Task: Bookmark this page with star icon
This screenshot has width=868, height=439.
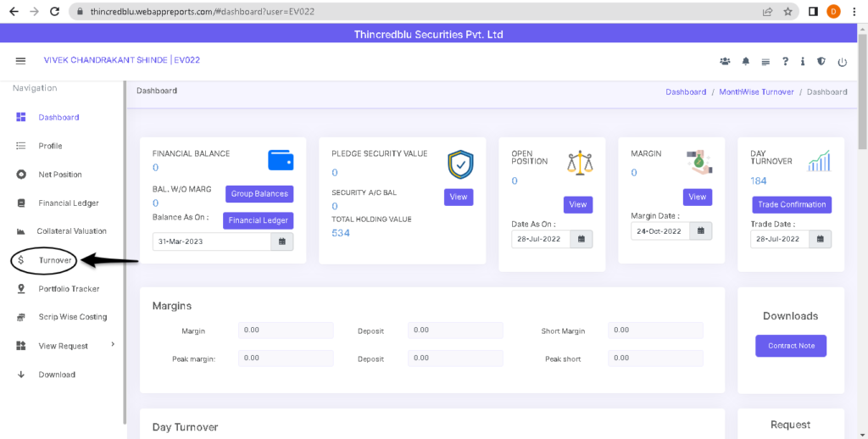Action: [x=787, y=11]
